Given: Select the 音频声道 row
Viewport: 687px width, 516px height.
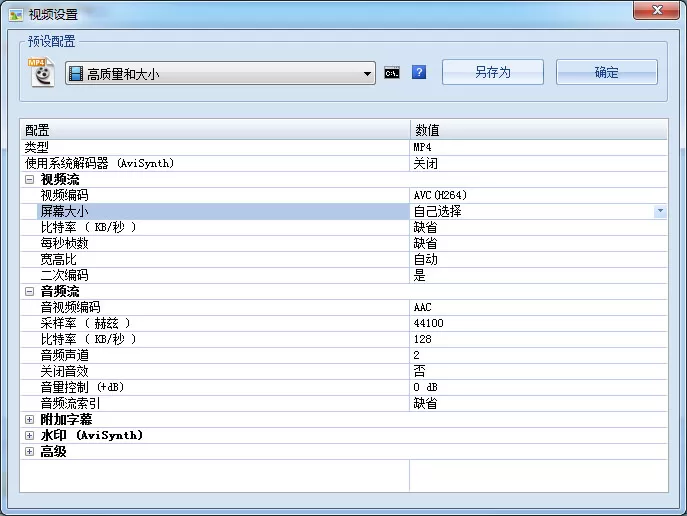Looking at the screenshot, I should tap(344, 355).
